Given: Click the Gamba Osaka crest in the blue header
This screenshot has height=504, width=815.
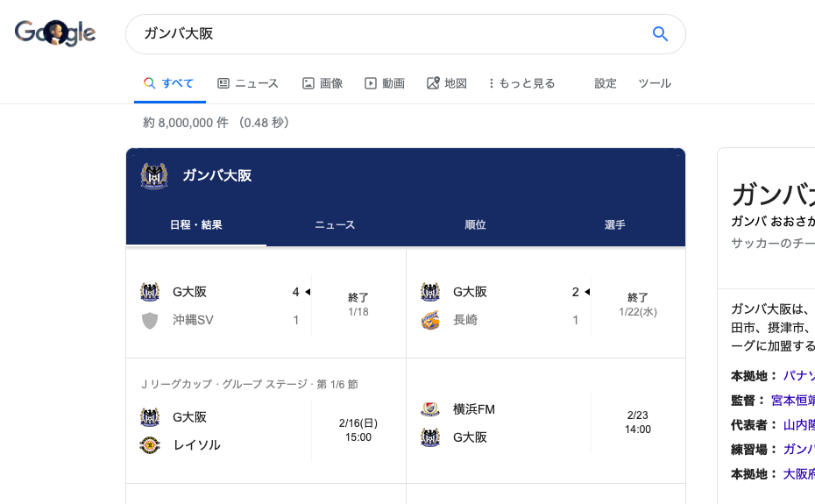Looking at the screenshot, I should (154, 176).
